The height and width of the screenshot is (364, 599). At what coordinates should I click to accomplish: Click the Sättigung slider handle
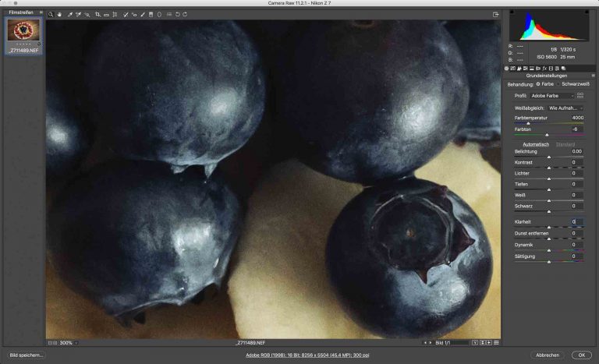point(549,262)
